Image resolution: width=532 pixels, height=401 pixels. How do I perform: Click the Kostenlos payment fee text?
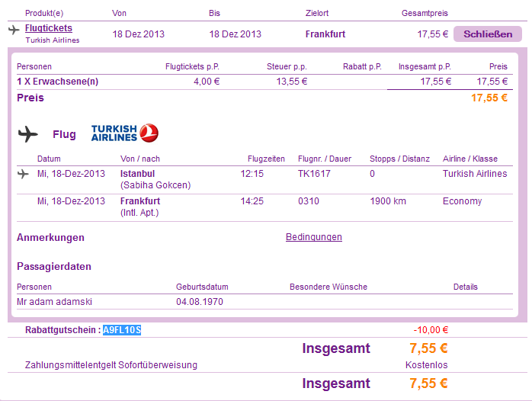point(427,365)
